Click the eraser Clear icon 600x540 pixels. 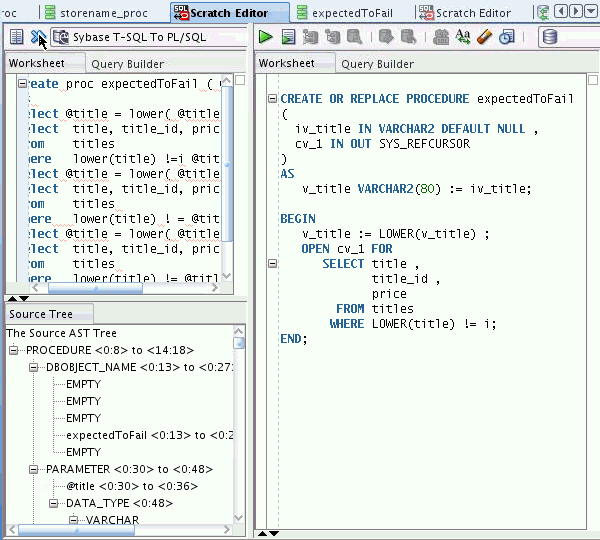click(485, 37)
